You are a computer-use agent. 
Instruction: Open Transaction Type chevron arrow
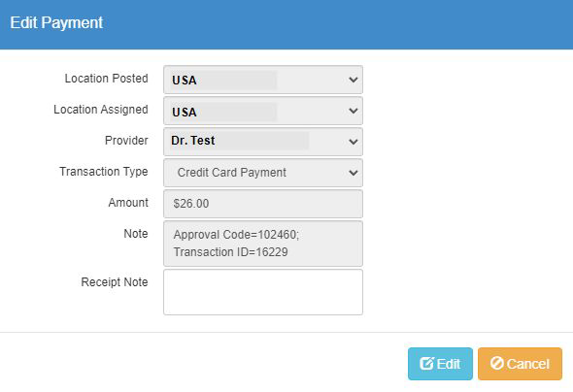tap(353, 173)
